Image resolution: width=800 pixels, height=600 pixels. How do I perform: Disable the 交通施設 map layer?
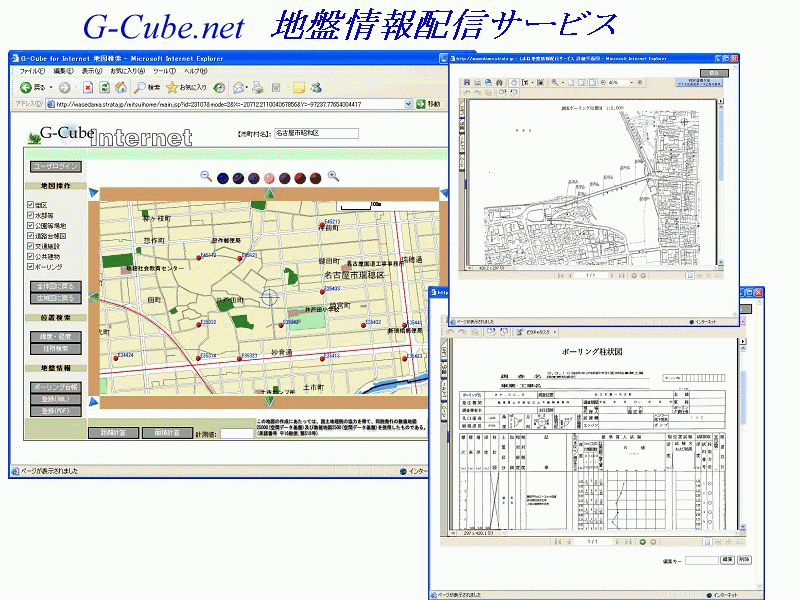[x=30, y=246]
